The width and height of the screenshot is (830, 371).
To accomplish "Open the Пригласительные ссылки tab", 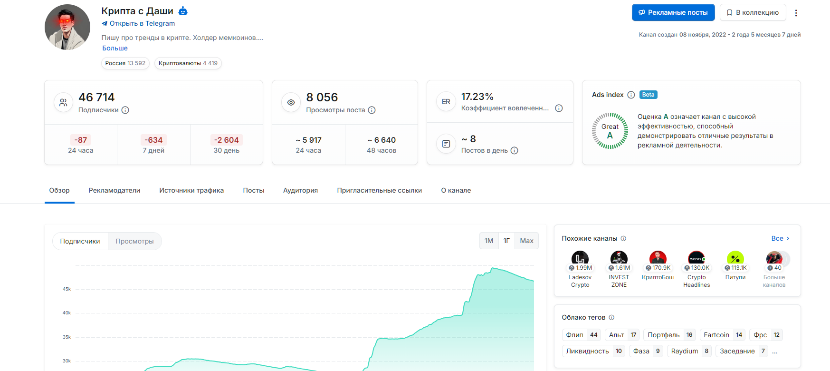I will pyautogui.click(x=380, y=191).
